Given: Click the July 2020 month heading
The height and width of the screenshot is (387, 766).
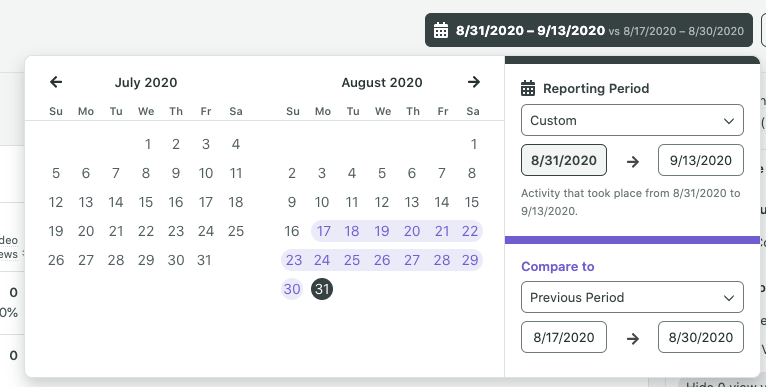Looking at the screenshot, I should pyautogui.click(x=146, y=83).
